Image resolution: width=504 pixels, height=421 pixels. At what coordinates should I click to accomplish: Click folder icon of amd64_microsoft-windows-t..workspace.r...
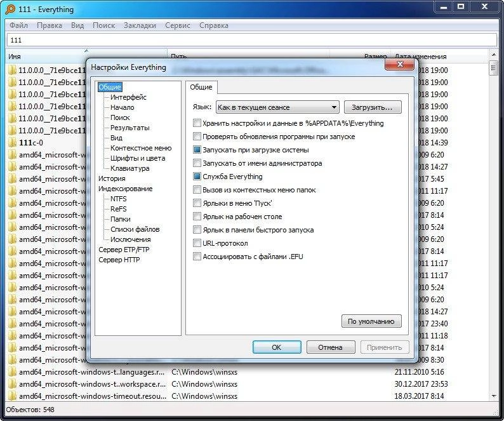pos(12,384)
